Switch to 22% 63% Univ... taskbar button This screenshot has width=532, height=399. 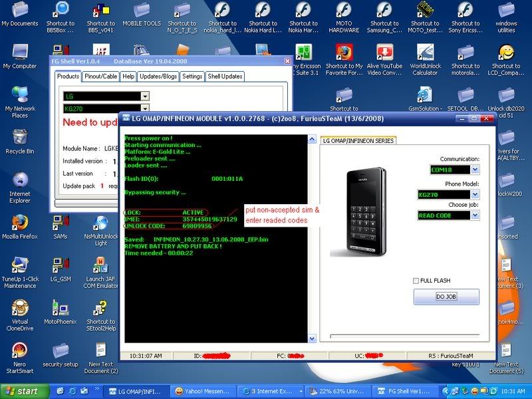point(337,391)
